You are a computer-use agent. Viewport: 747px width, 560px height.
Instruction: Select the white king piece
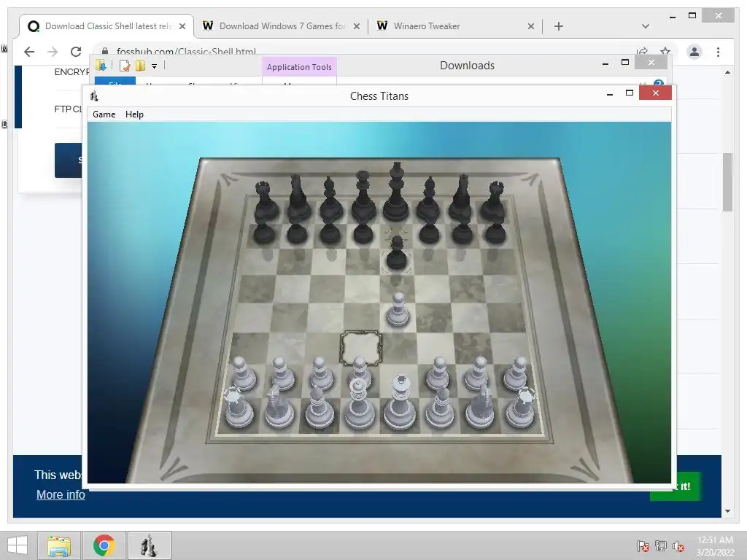tap(400, 402)
